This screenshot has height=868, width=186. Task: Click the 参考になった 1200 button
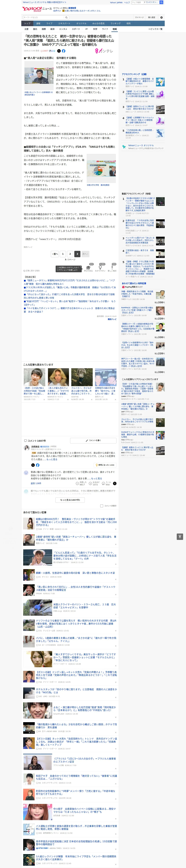pyautogui.click(x=105, y=465)
